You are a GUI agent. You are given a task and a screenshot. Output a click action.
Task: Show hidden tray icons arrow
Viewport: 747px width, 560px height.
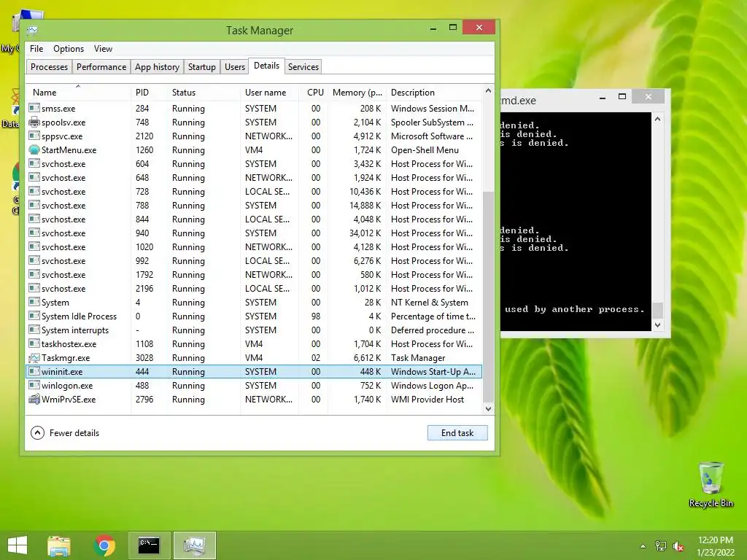click(643, 546)
